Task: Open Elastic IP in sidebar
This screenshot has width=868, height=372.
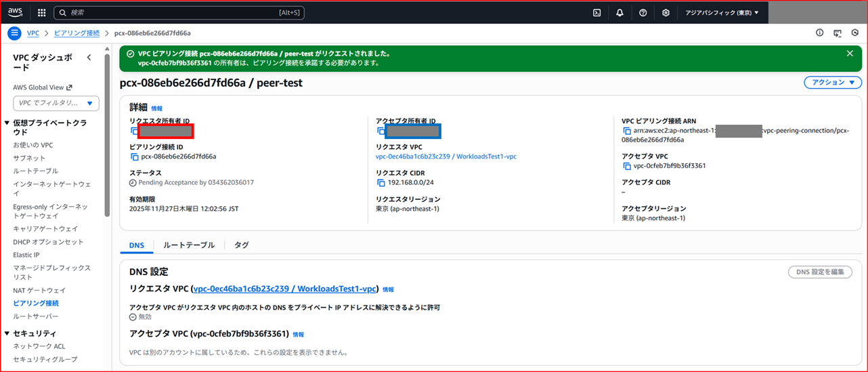Action: click(26, 255)
